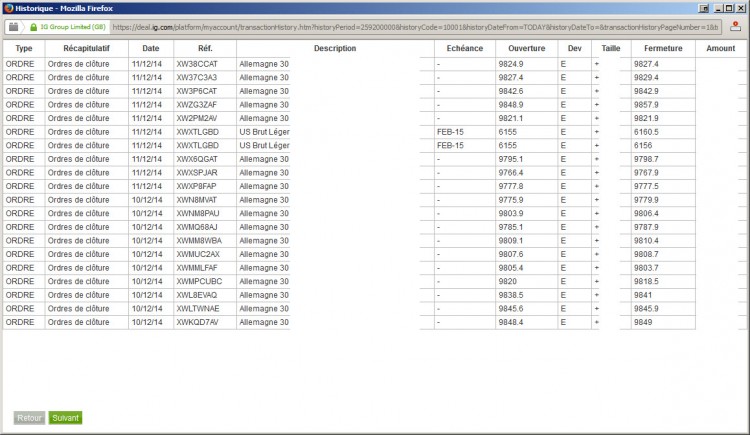Viewport: 750px width, 435px height.
Task: Click opening value 9809.1
Action: pyautogui.click(x=511, y=241)
